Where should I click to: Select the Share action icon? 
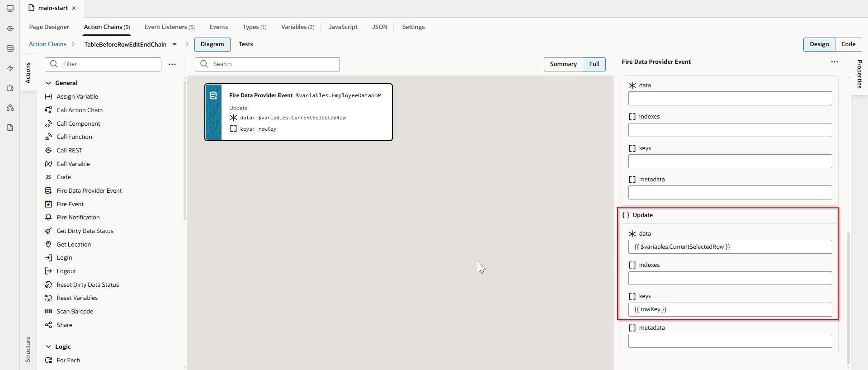(48, 325)
